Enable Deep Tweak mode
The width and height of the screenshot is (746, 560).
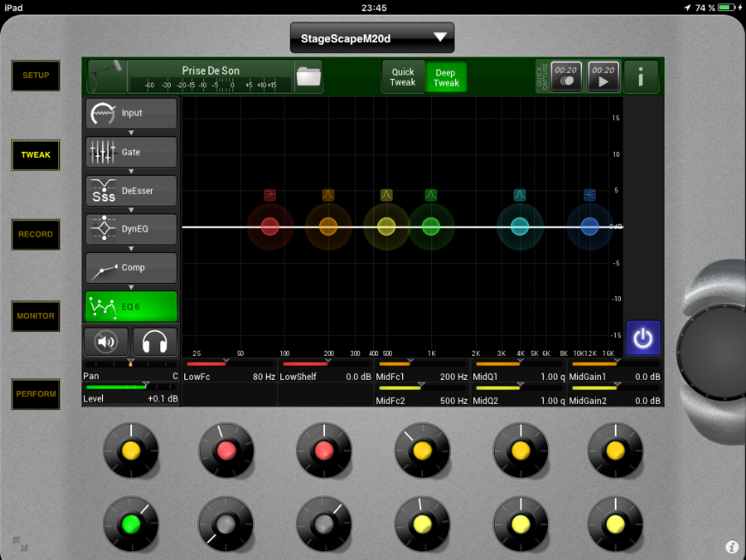tap(446, 77)
